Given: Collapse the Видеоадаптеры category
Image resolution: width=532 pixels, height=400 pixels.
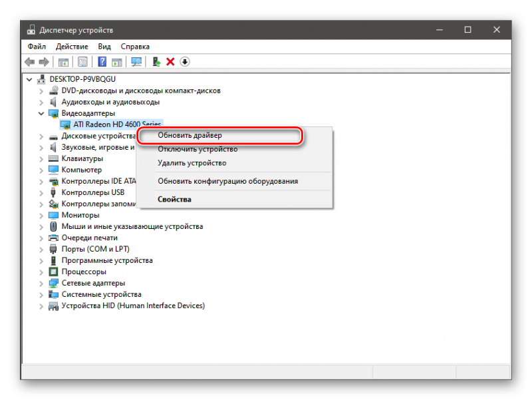Looking at the screenshot, I should click(x=41, y=113).
